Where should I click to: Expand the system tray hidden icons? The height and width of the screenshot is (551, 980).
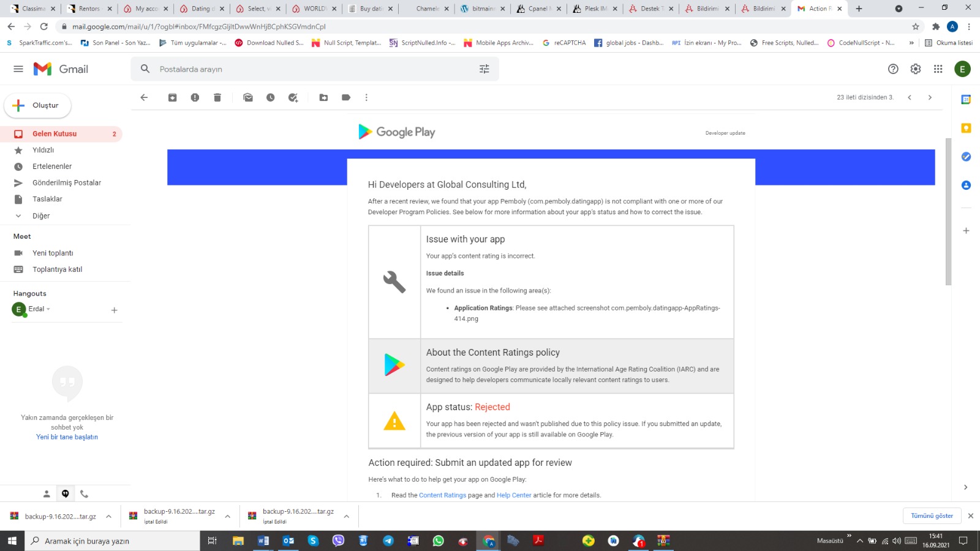coord(859,541)
